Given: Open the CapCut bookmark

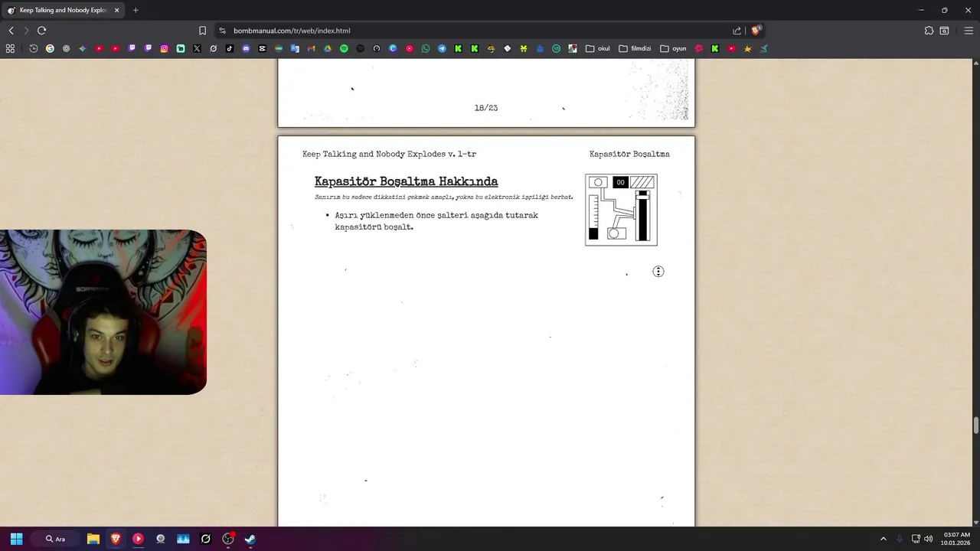Looking at the screenshot, I should coord(262,48).
